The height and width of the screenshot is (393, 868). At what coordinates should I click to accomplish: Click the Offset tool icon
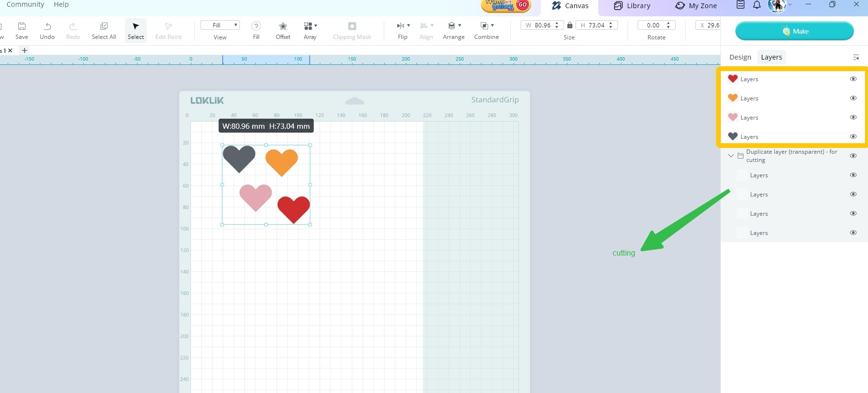coord(283,26)
